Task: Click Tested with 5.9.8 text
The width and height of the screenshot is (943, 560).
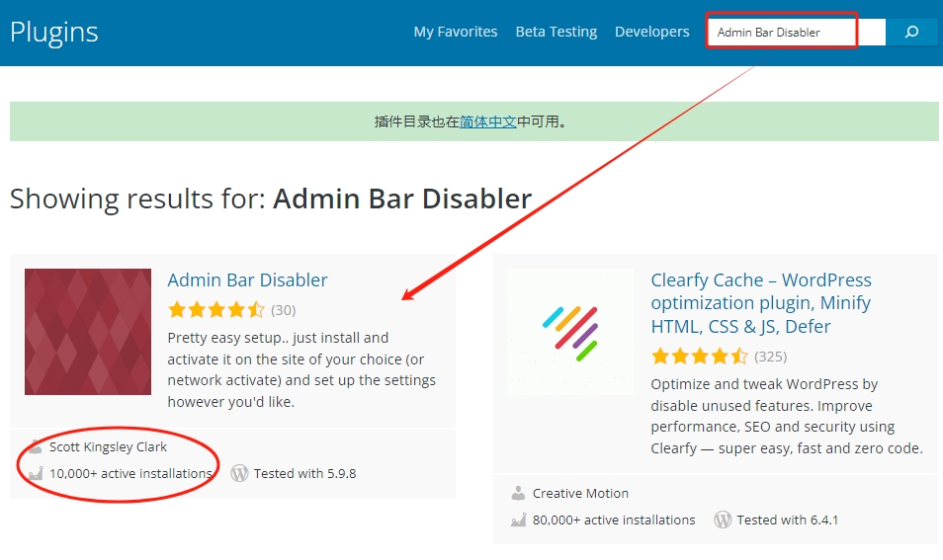Action: point(304,473)
